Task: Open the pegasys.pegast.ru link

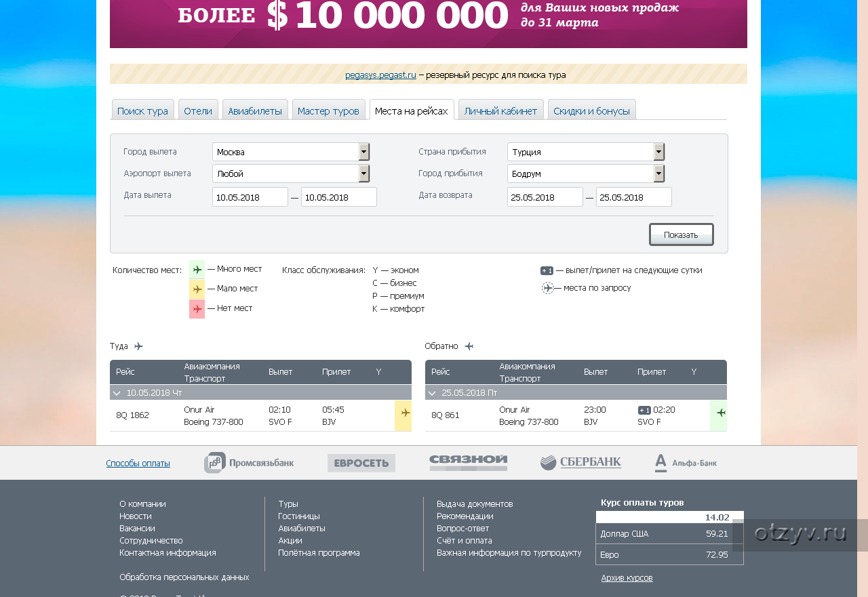Action: pos(380,75)
